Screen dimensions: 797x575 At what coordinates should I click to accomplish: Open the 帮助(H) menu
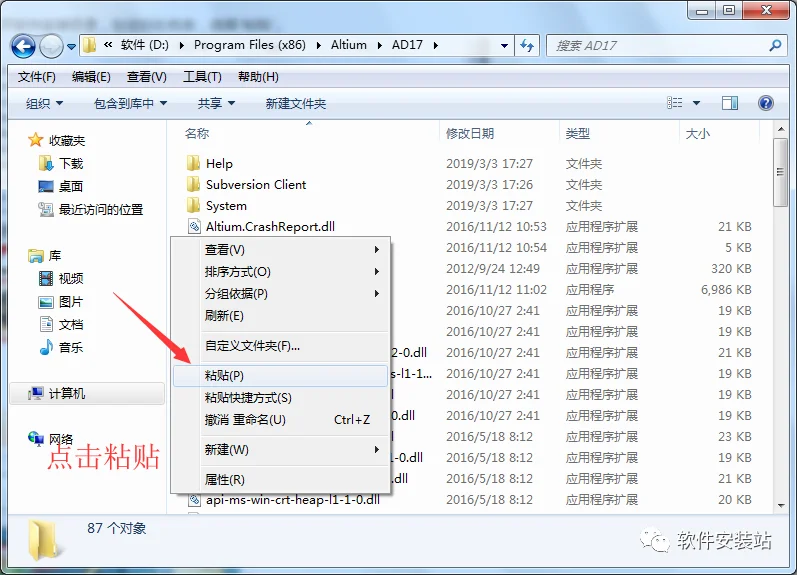[x=258, y=77]
